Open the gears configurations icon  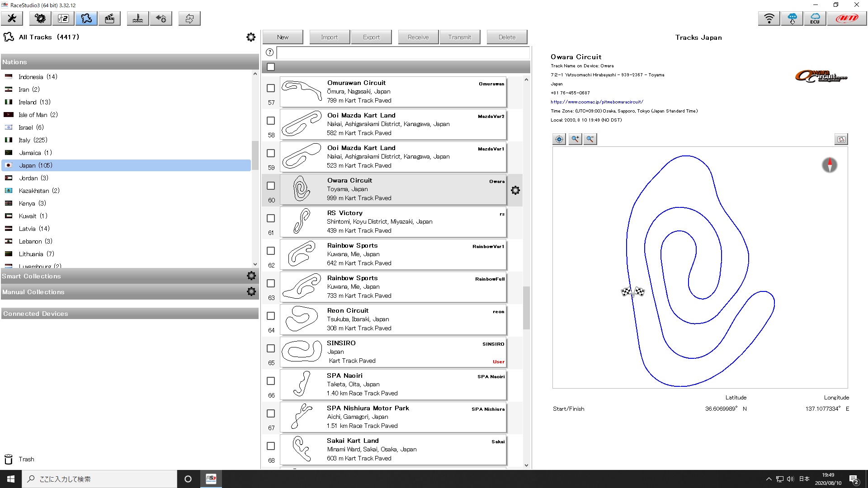(40, 19)
